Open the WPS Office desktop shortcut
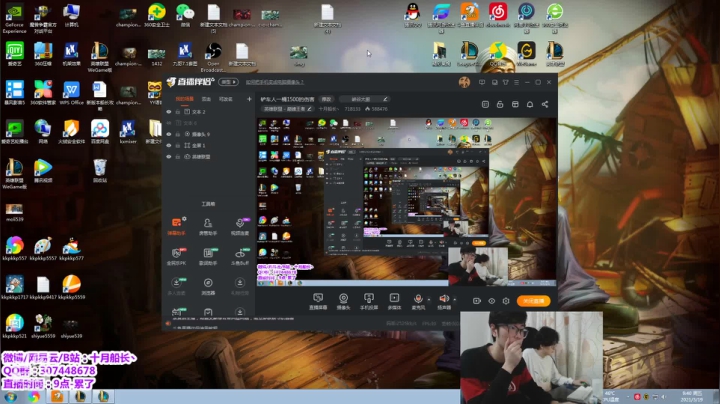 [x=71, y=93]
